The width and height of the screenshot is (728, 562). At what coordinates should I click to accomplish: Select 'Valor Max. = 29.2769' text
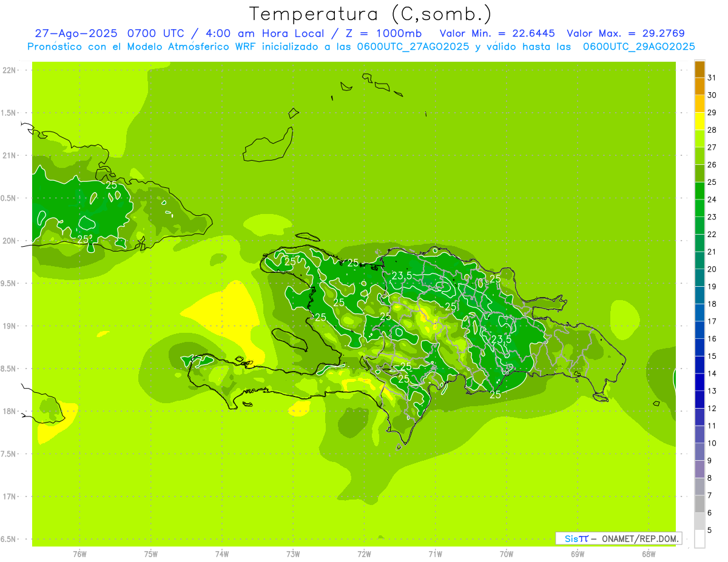625,33
